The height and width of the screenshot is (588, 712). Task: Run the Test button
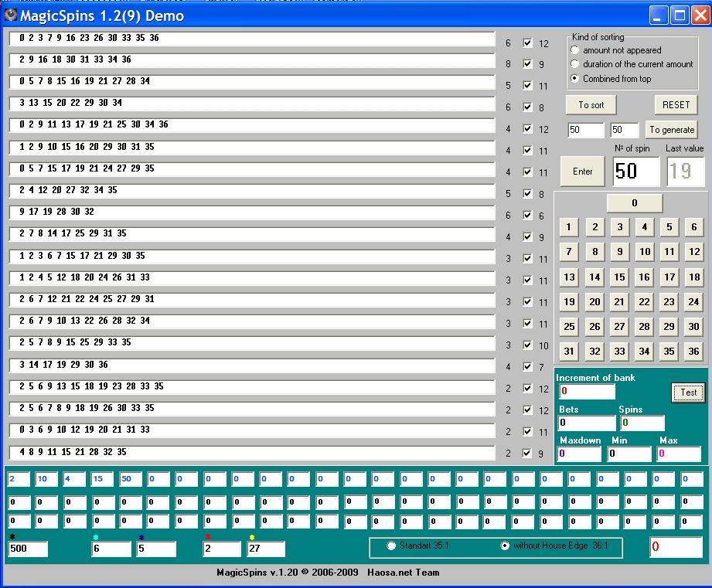pyautogui.click(x=688, y=393)
